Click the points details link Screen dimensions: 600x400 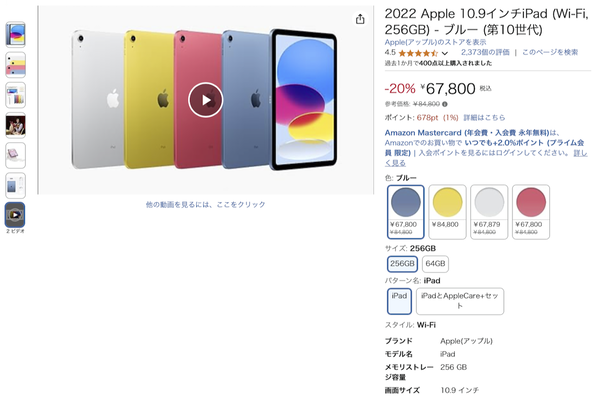click(x=484, y=118)
